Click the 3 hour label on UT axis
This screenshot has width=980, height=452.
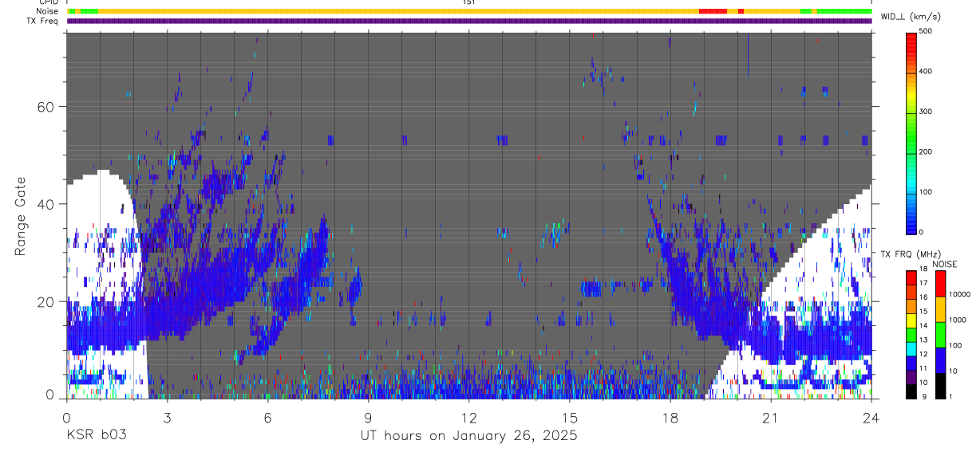(167, 417)
